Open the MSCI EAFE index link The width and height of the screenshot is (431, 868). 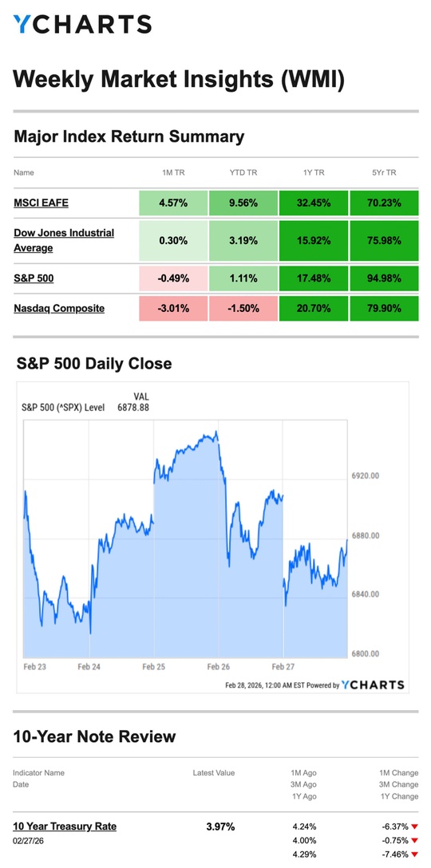pos(41,203)
